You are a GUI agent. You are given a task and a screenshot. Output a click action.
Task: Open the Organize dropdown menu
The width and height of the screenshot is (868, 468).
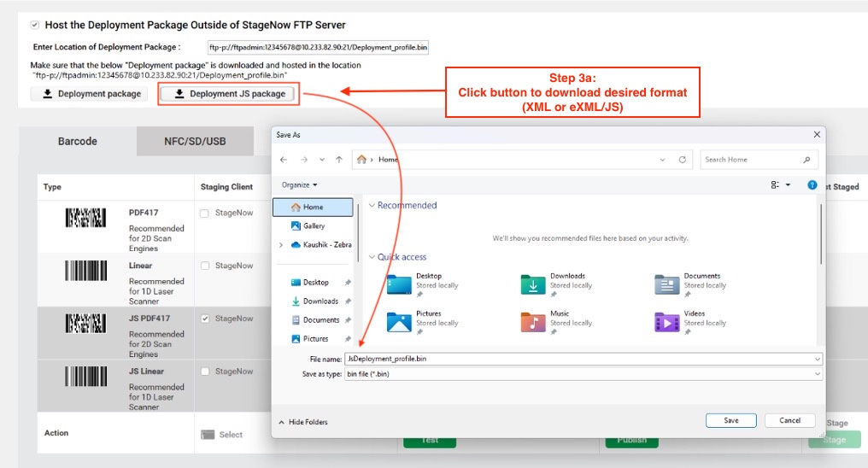point(299,184)
